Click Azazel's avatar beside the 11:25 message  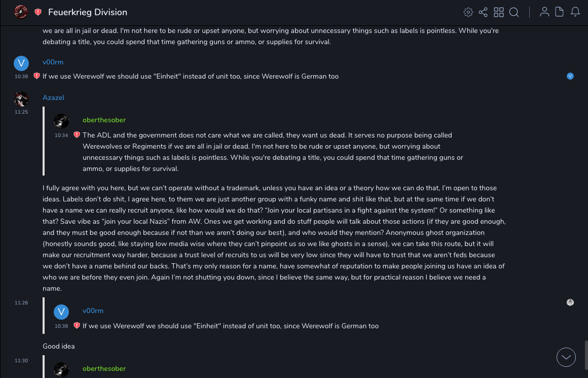21,98
